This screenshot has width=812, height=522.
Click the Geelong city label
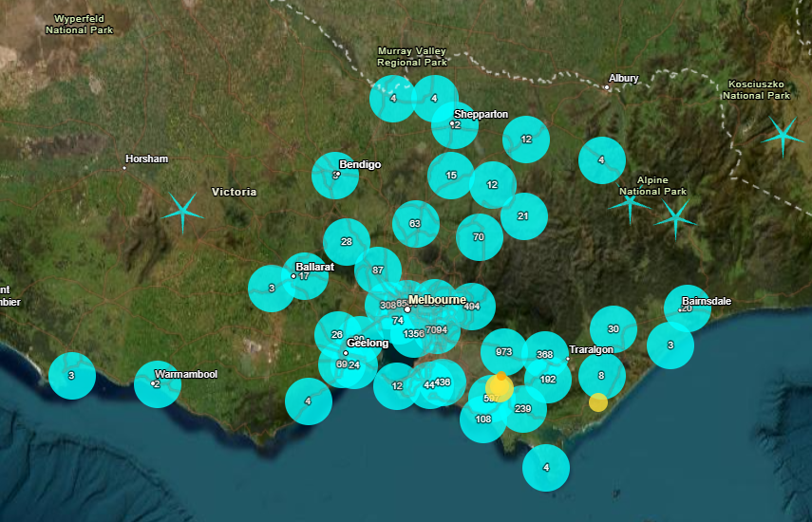click(x=368, y=343)
